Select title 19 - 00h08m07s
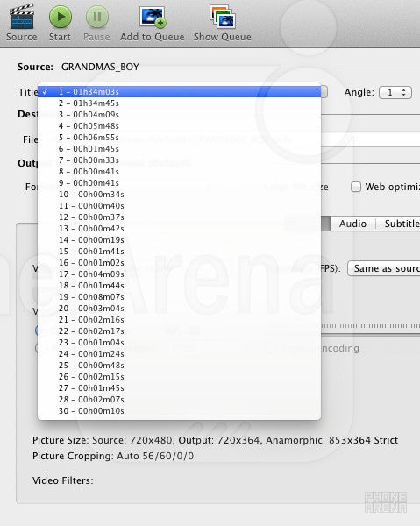Screen dimensions: 420x526 tap(180, 297)
